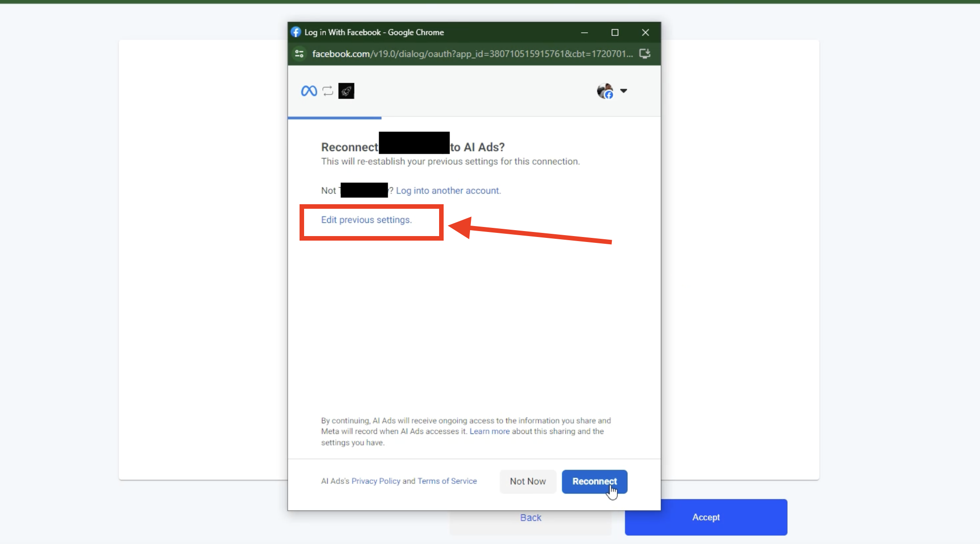
Task: Open AI Ads Privacy Policy link
Action: click(376, 481)
